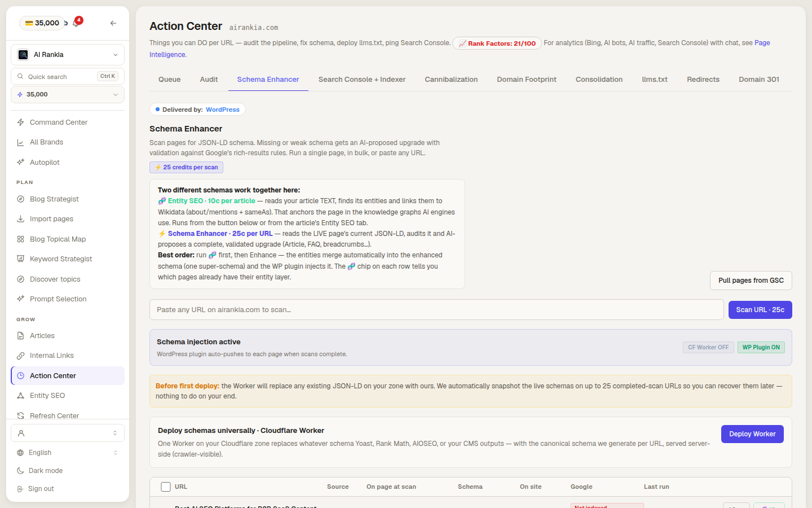Open the AI Rankia brand dropdown
The width and height of the screenshot is (812, 508).
tap(68, 55)
